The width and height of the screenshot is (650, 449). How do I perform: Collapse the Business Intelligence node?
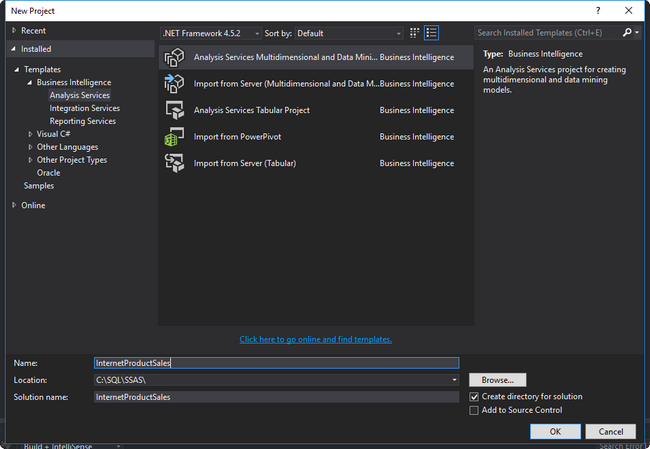click(29, 83)
